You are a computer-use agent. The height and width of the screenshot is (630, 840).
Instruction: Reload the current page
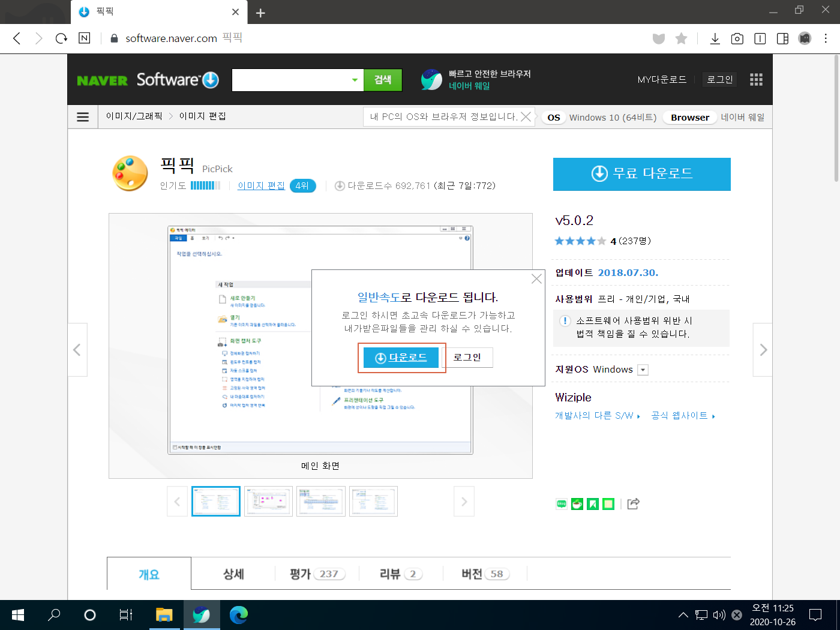[61, 38]
